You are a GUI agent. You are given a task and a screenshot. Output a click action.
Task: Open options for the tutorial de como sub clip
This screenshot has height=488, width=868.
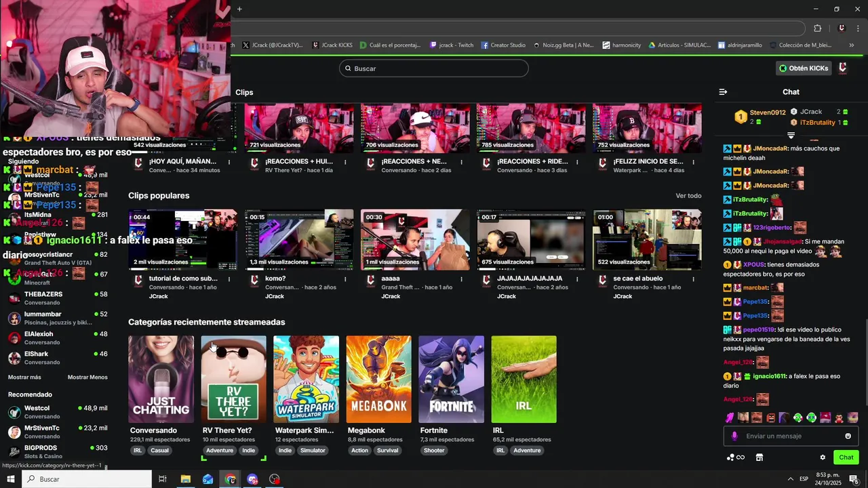(229, 279)
